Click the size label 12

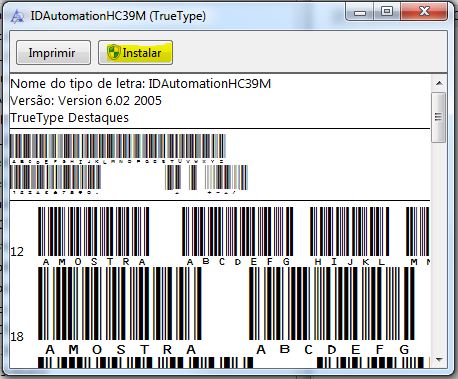pyautogui.click(x=17, y=252)
